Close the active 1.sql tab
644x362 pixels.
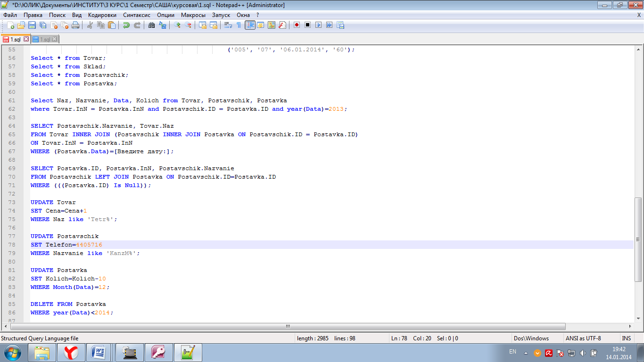point(26,39)
